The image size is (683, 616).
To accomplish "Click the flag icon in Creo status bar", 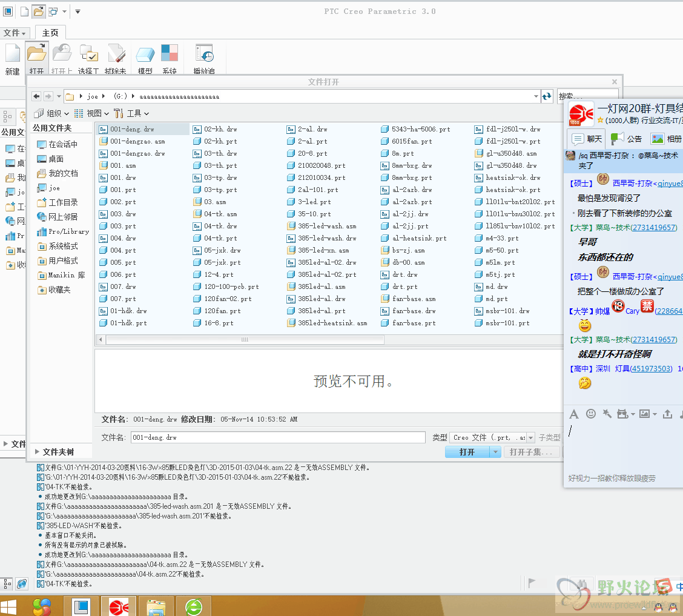I will coord(532,583).
